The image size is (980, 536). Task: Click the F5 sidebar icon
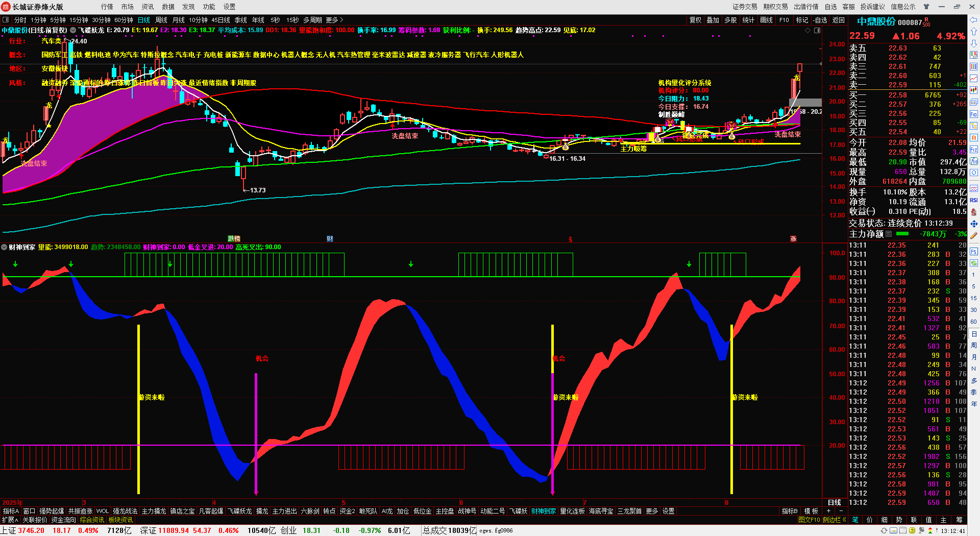tap(974, 252)
